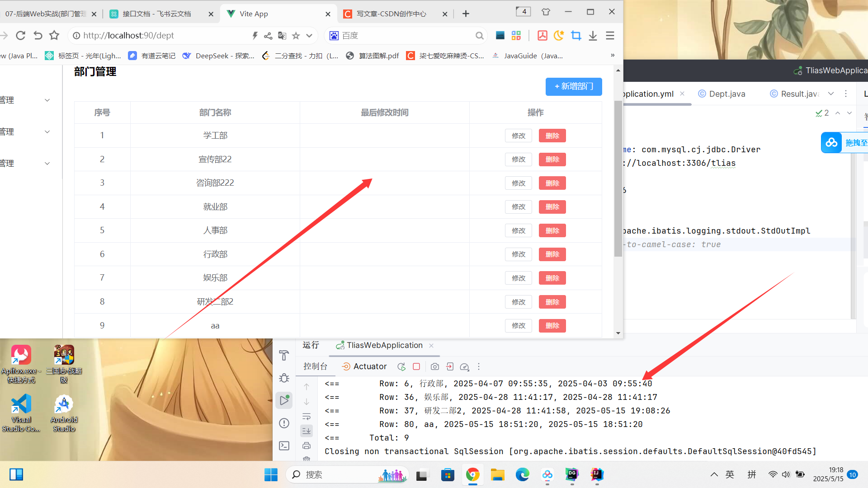
Task: Click the camera thread dump icon
Action: pos(434,366)
